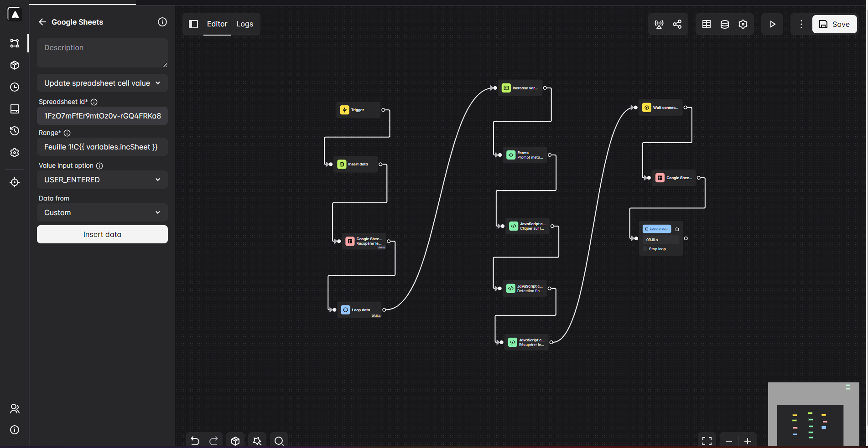The width and height of the screenshot is (868, 448).
Task: Delete the Loop breakpoint block via trash icon
Action: [x=677, y=229]
